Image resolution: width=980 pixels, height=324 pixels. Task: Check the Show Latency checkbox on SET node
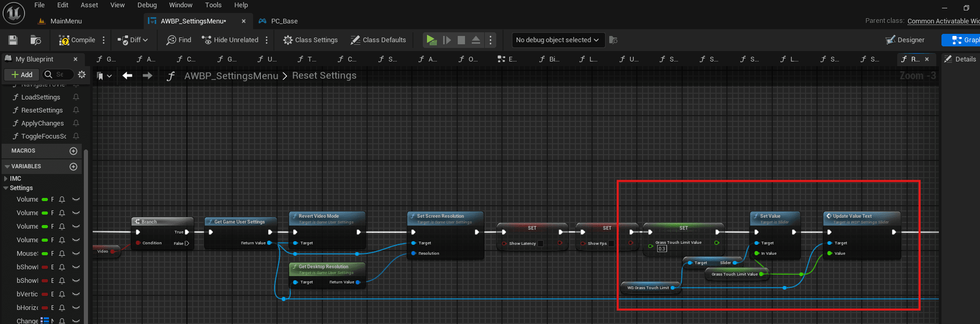point(541,244)
